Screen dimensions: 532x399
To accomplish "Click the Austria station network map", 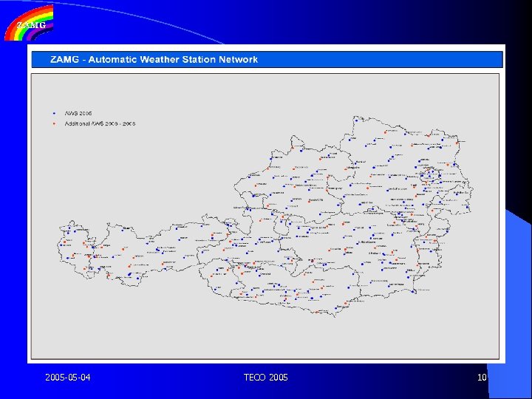I will (x=265, y=216).
